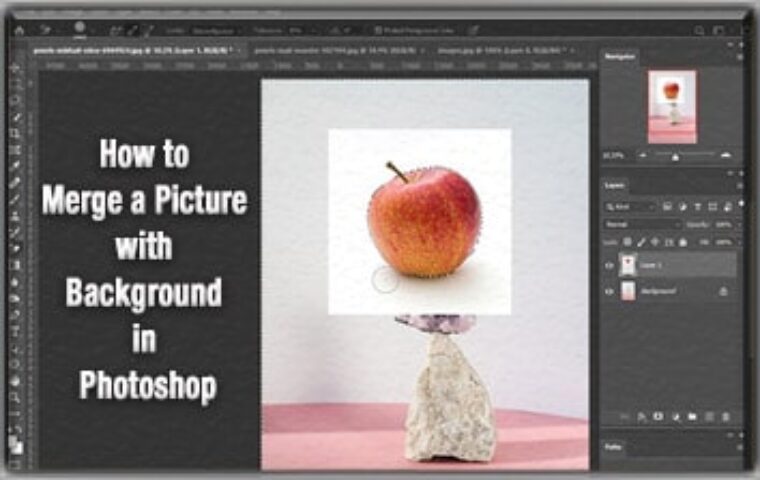
Task: Open the workspace switcher icon
Action: point(719,31)
